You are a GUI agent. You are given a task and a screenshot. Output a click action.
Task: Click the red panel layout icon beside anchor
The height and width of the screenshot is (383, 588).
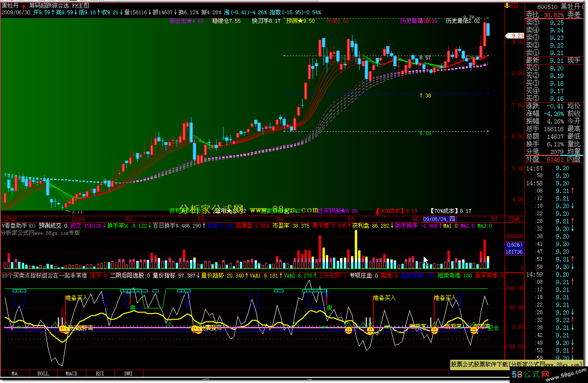pyautogui.click(x=515, y=5)
